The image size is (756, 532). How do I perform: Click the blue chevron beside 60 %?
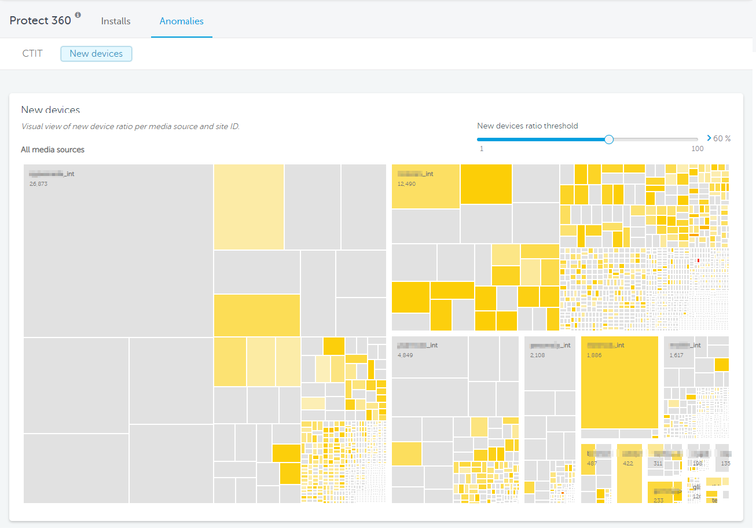click(709, 138)
